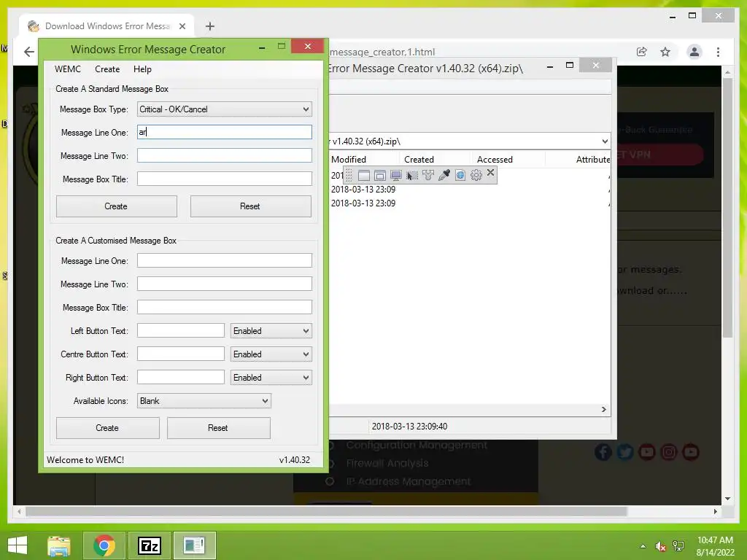Click the capture toolbar drag grip
Image resolution: width=747 pixels, height=560 pixels.
349,175
